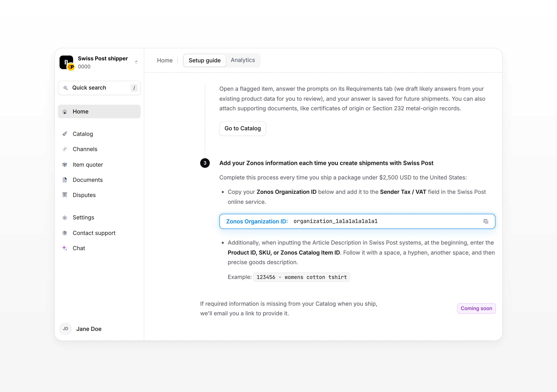
Task: Open the Channels sidebar item
Action: [99, 149]
